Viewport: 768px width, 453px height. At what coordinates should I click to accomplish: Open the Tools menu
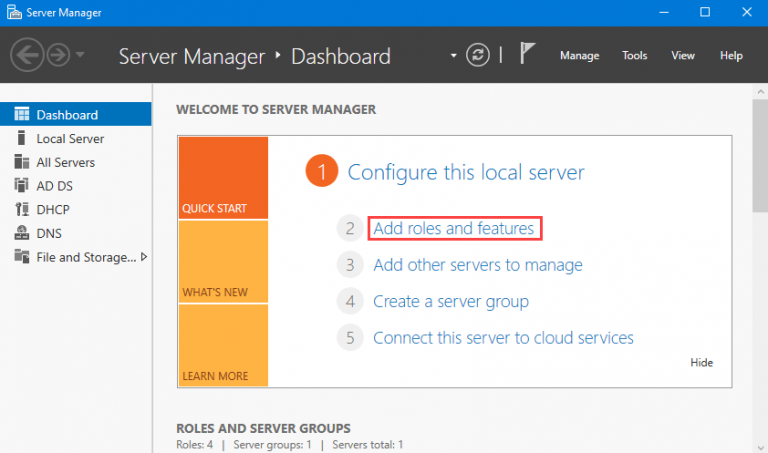635,56
